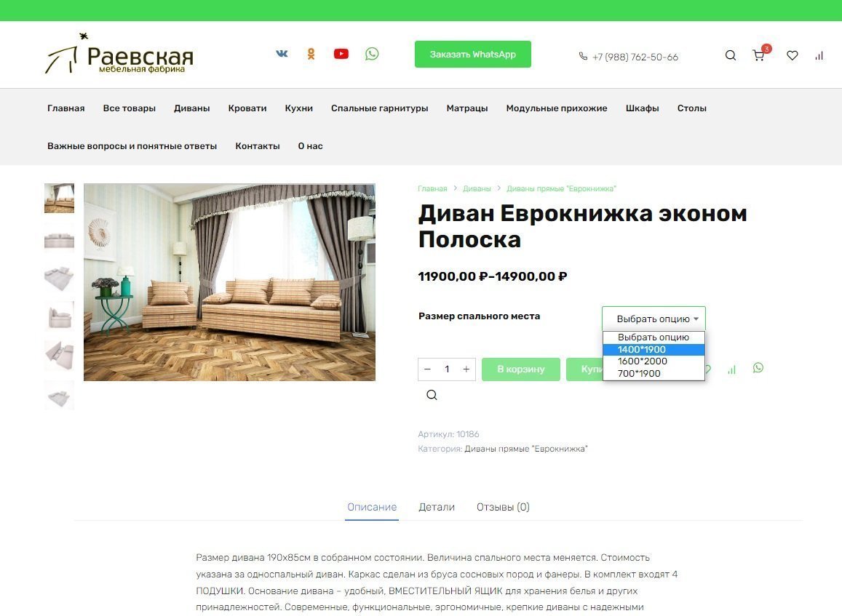Click Заказать WhatsApp button
Viewport: 842px width, 616px height.
(472, 55)
